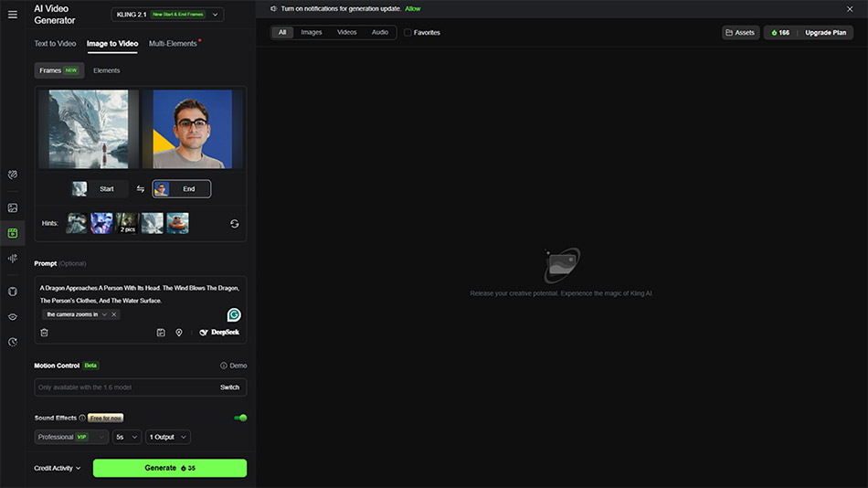Click the speaker icon in the notification bar

(273, 9)
